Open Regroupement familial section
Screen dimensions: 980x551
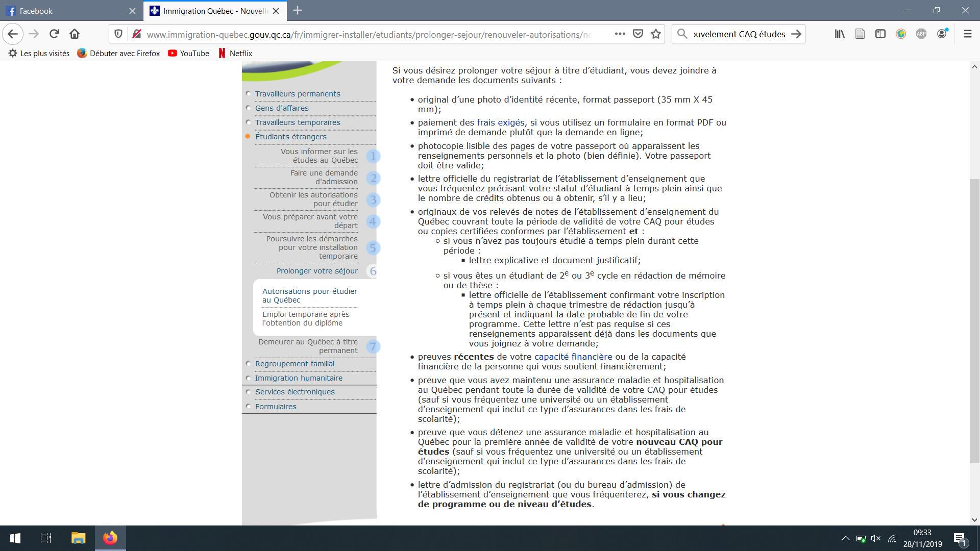coord(295,364)
